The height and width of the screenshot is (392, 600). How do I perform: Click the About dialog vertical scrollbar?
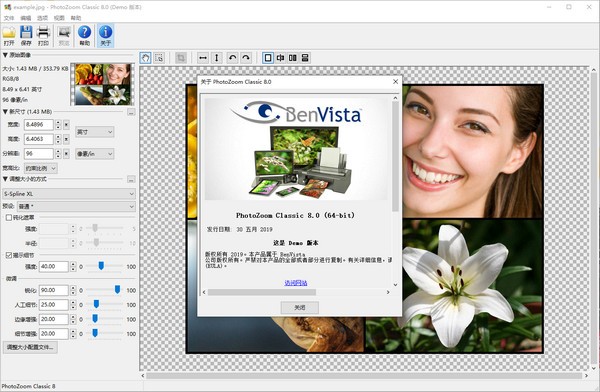pos(395,156)
